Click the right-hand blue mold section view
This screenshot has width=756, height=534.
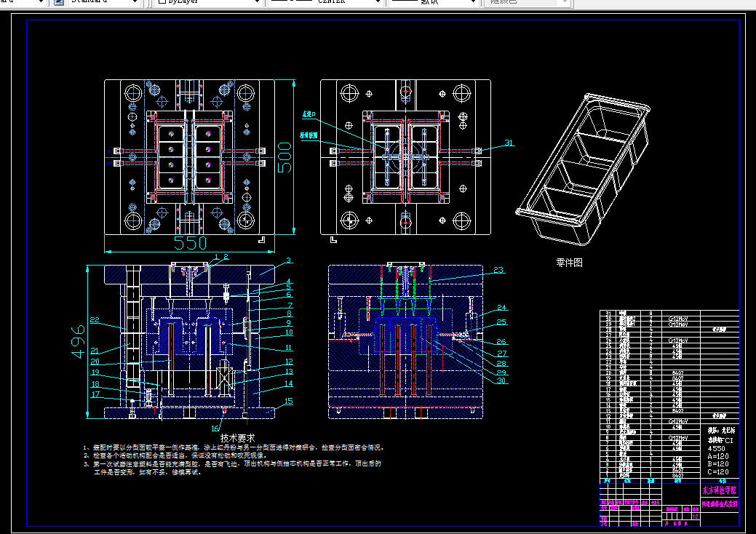click(x=405, y=341)
